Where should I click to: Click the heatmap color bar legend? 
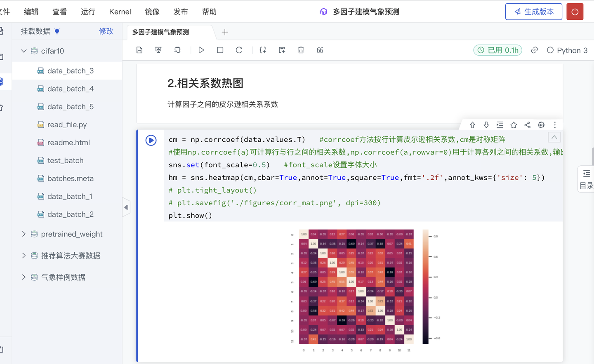click(426, 287)
